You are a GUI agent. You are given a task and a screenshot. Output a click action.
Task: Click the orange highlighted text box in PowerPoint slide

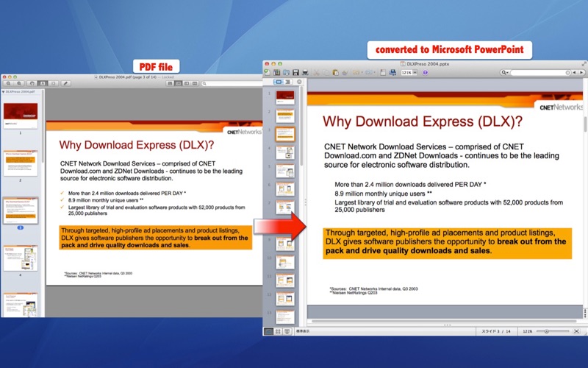click(447, 243)
